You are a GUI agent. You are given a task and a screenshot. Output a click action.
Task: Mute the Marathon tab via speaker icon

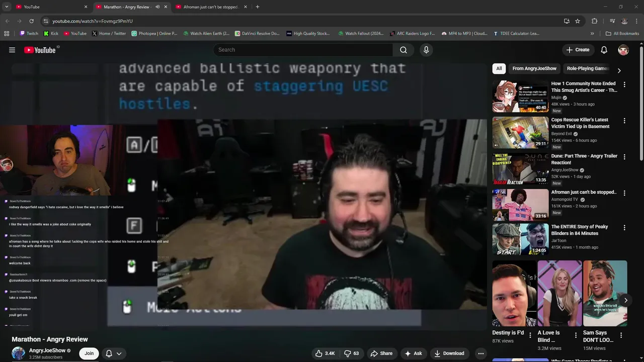pyautogui.click(x=157, y=7)
